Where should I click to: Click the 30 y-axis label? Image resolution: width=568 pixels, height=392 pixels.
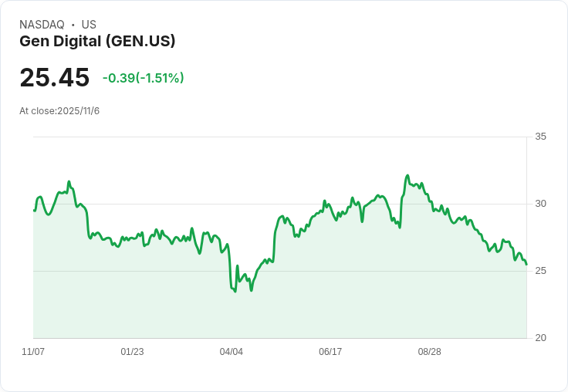[x=540, y=204]
